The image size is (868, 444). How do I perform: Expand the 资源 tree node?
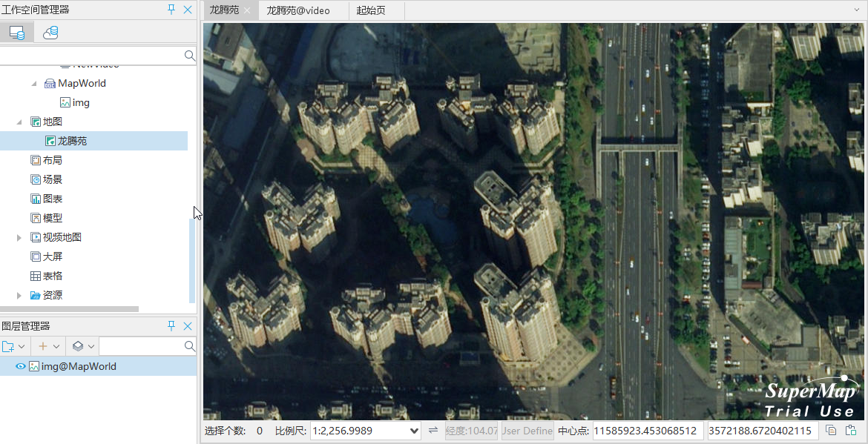[19, 296]
